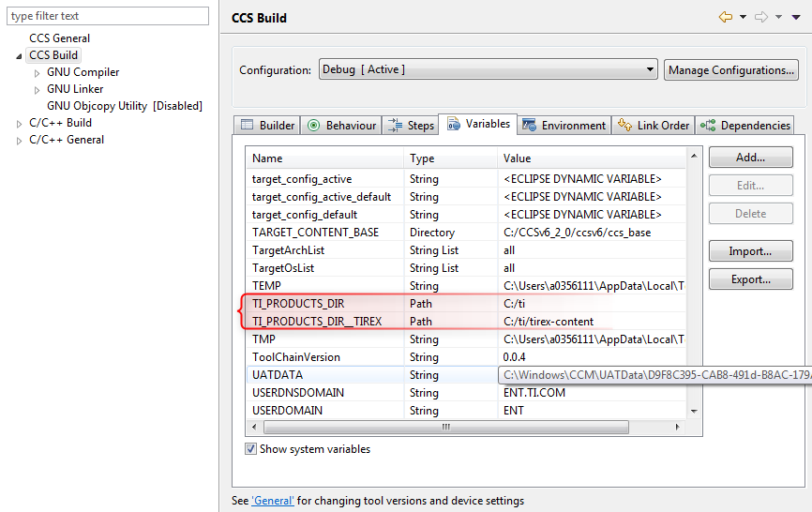Select the target_config_active row
Screen dimensions: 812x512
tap(466, 178)
